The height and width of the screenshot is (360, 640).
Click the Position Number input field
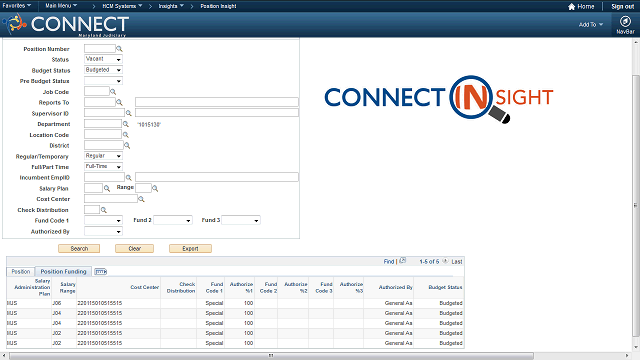click(100, 49)
